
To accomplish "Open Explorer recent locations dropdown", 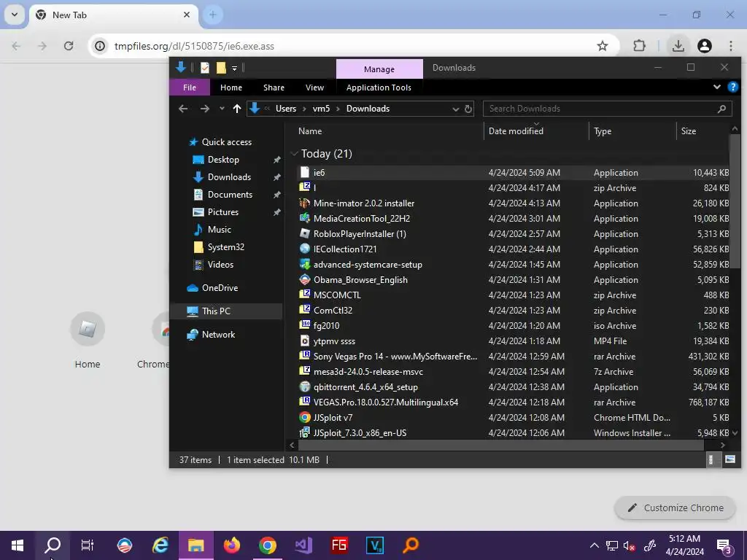I will click(x=222, y=109).
